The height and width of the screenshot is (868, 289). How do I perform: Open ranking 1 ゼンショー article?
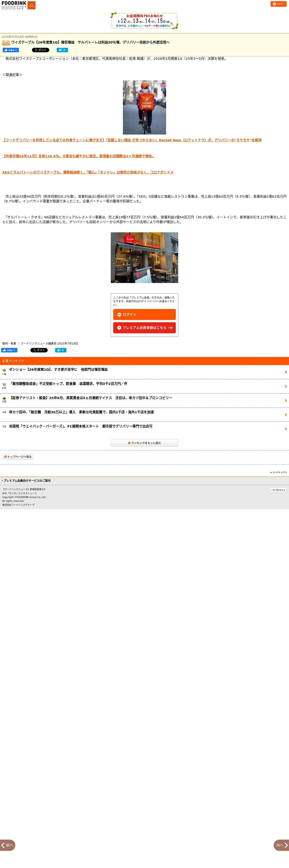(58, 370)
